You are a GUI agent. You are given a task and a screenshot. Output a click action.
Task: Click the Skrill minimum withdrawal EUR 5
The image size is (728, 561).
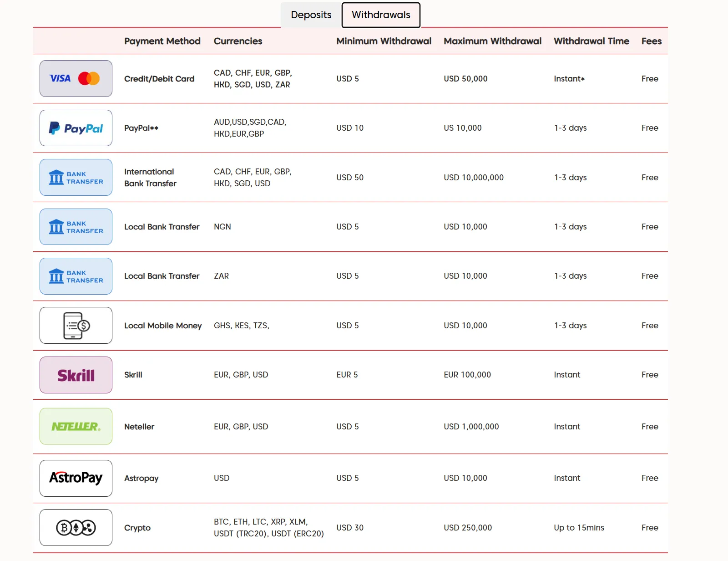click(x=347, y=375)
